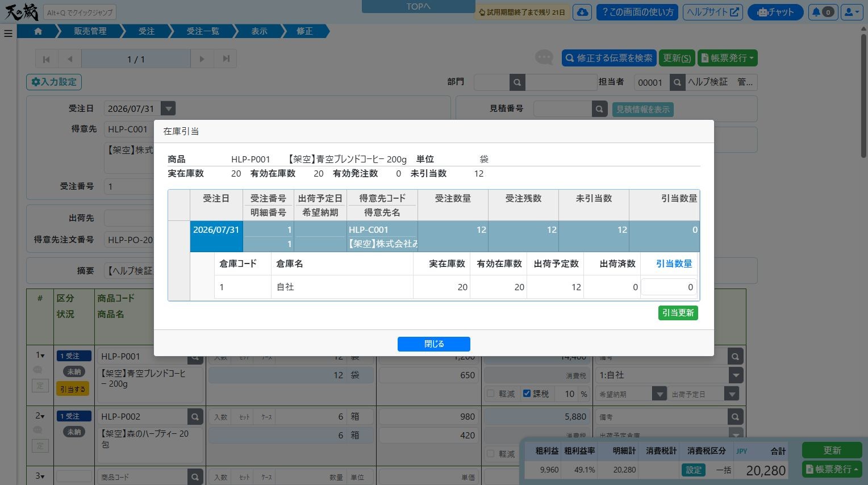Toggle 軽減 checkbox in row 1
This screenshot has width=868, height=485.
pyautogui.click(x=491, y=394)
